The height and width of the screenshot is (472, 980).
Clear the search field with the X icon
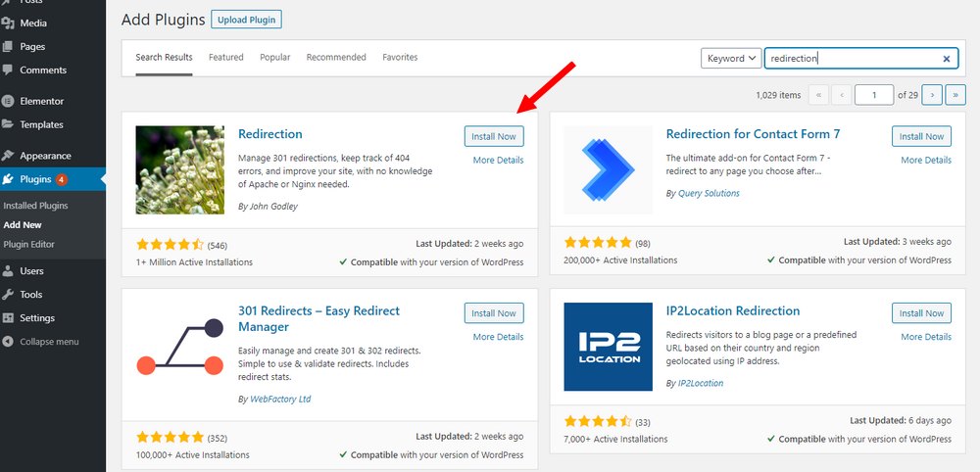[947, 59]
